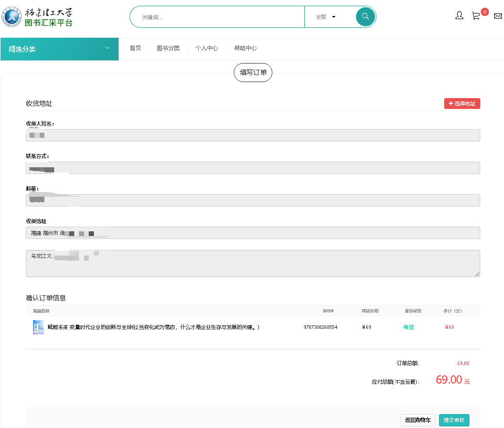
Task: Open the envelope messages icon
Action: tap(498, 16)
